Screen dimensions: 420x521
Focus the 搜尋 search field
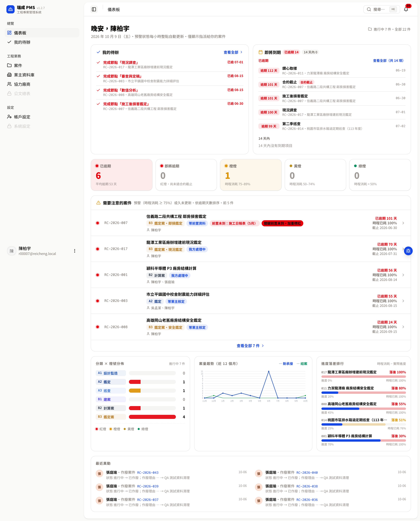[x=381, y=9]
